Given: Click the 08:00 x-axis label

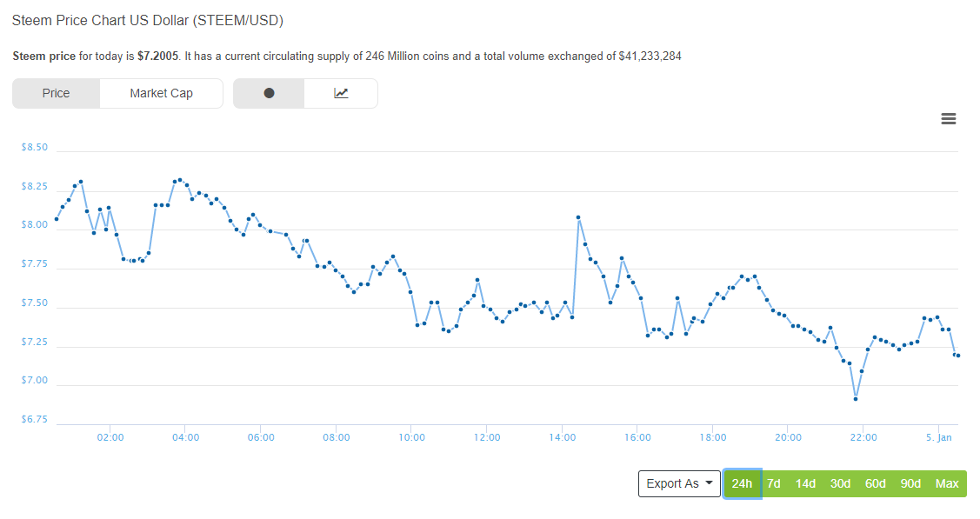Looking at the screenshot, I should (x=337, y=437).
